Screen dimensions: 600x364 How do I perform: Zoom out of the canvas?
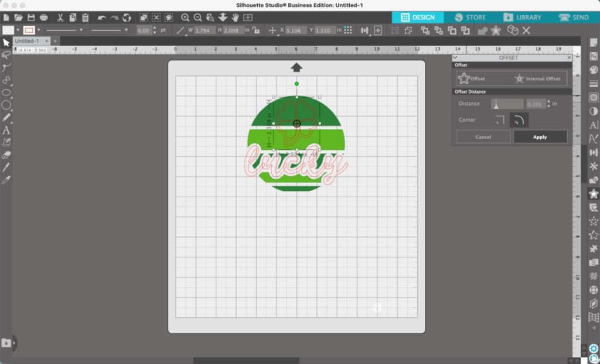click(198, 18)
